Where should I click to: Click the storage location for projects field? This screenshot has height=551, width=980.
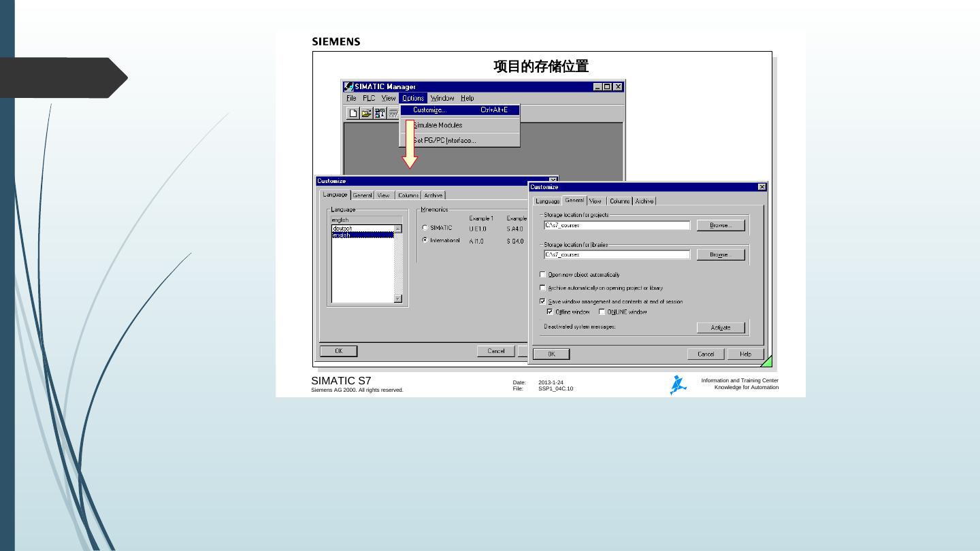click(x=617, y=225)
